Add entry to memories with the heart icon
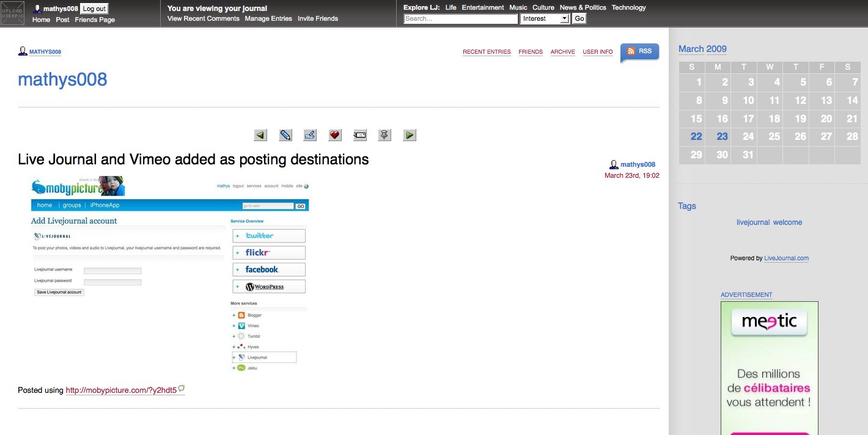Viewport: 868px width, 435px height. [x=334, y=135]
